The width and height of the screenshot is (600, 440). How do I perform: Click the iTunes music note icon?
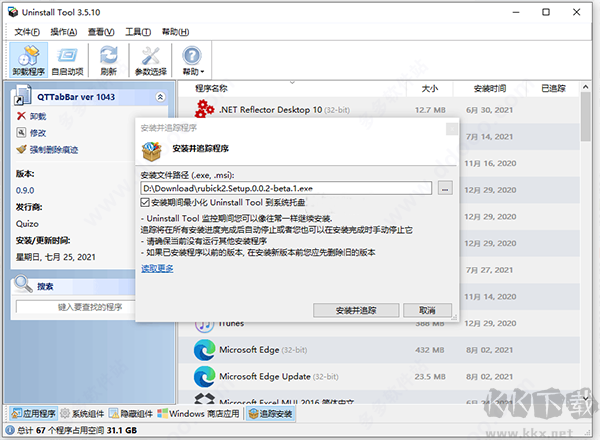204,326
